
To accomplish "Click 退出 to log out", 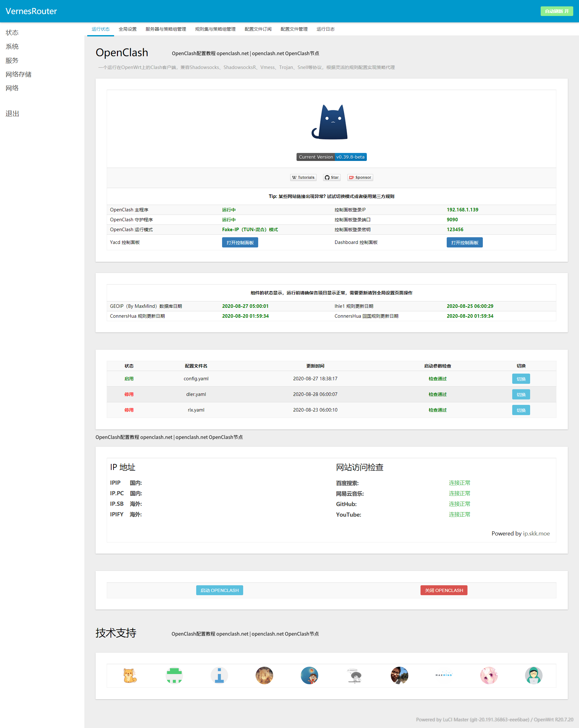I will [12, 113].
